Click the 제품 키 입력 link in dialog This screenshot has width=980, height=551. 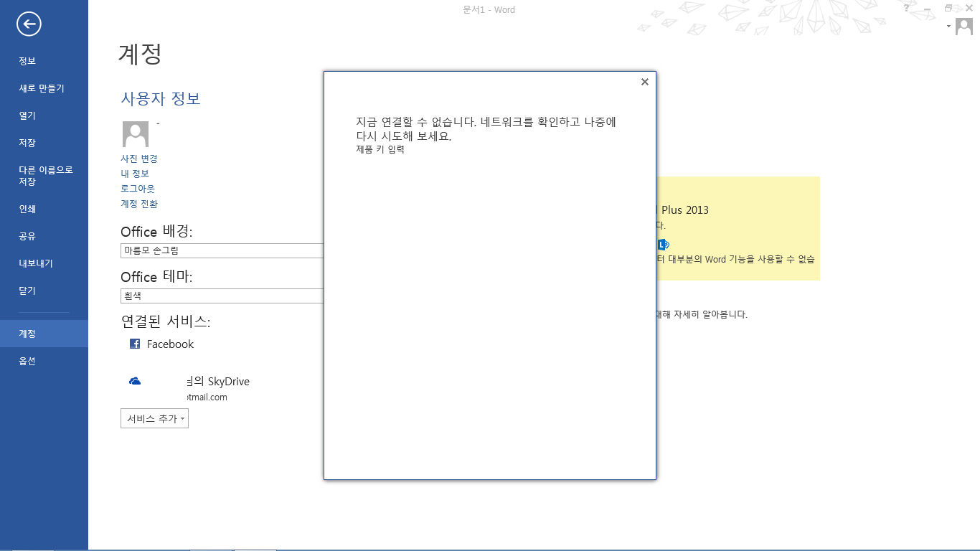(380, 149)
